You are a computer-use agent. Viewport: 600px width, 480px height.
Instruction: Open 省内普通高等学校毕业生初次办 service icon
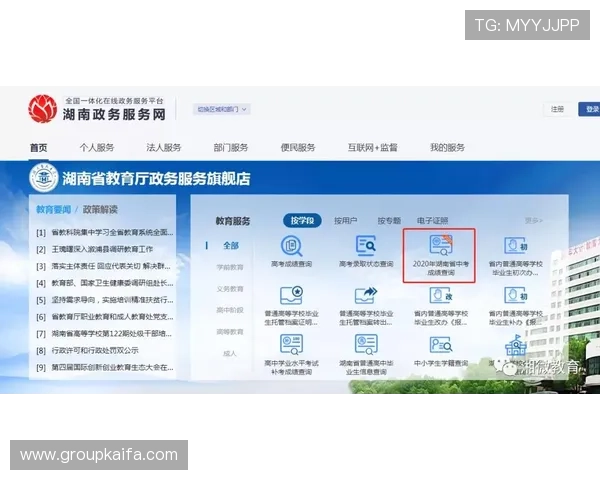(x=515, y=246)
